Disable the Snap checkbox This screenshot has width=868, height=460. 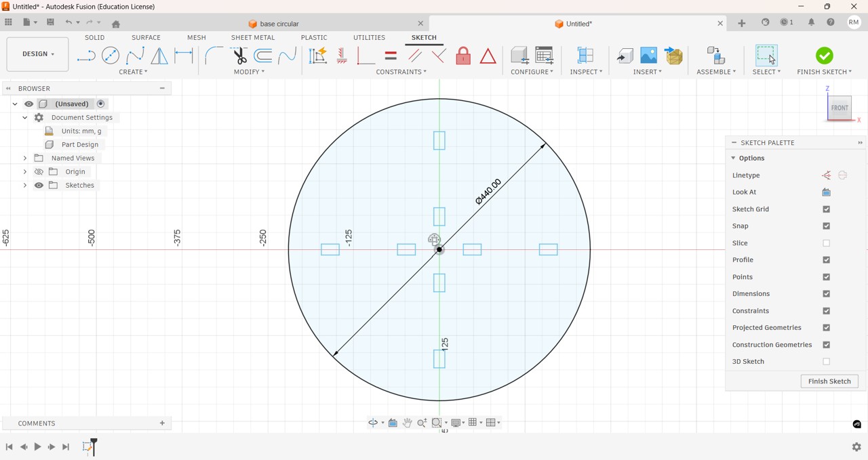pyautogui.click(x=827, y=226)
